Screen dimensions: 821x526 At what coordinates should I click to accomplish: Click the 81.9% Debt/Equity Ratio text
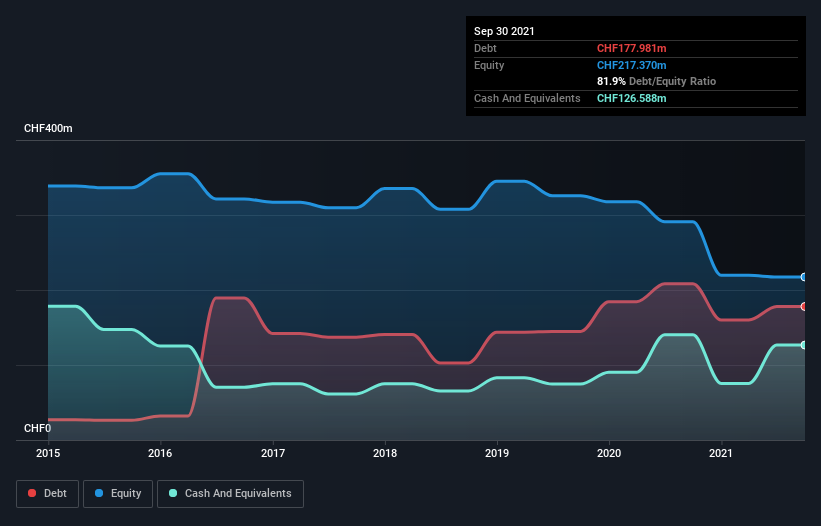point(657,82)
